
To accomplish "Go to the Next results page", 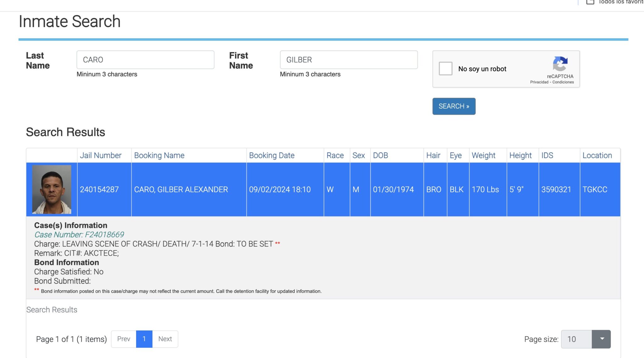I will [165, 339].
